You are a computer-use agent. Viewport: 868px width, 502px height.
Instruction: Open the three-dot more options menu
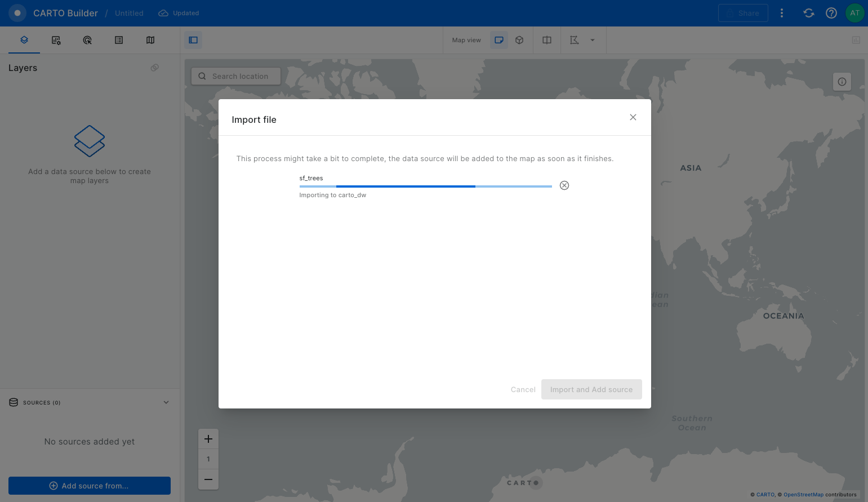(x=782, y=13)
